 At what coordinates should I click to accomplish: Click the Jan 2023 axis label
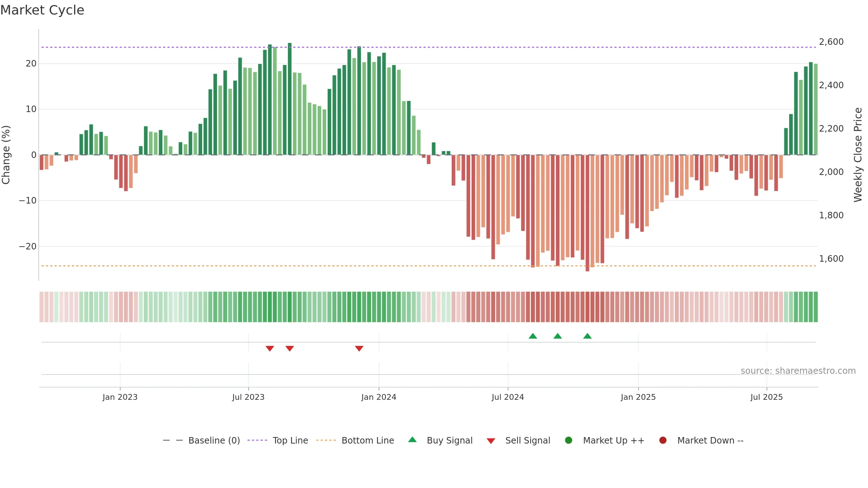(x=120, y=397)
